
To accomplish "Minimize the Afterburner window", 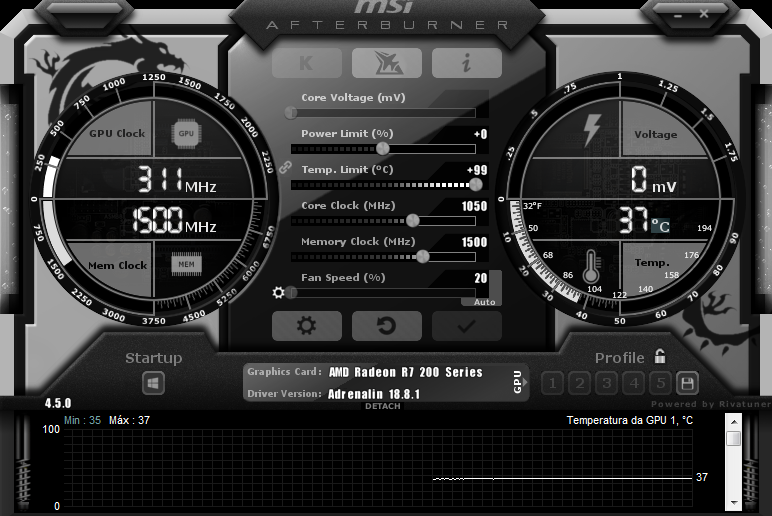I will click(x=678, y=16).
